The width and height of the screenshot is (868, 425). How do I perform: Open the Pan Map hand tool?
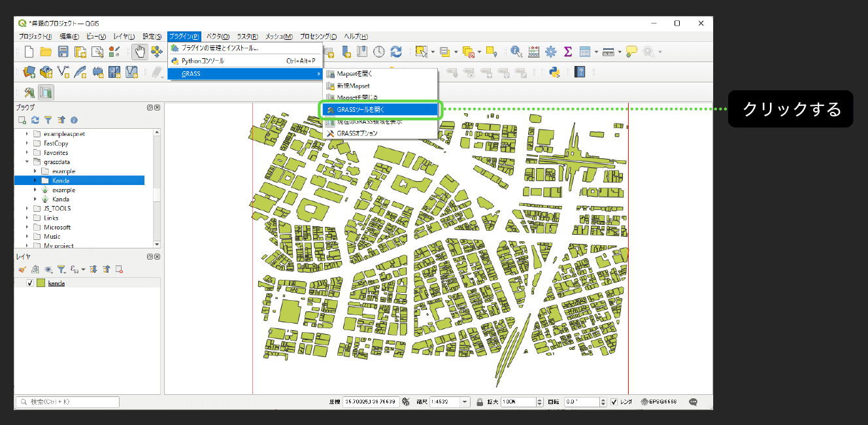click(139, 52)
